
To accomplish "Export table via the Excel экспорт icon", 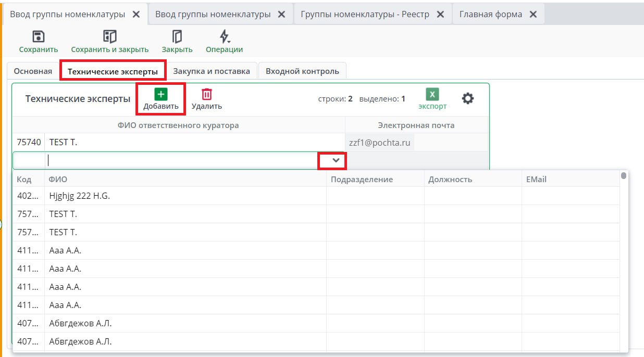I will [x=432, y=94].
